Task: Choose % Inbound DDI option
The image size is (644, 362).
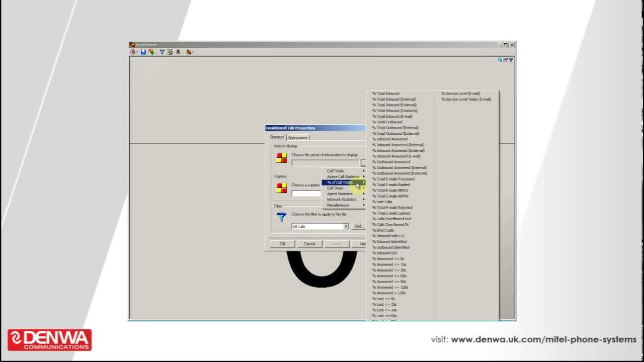Action: [385, 253]
